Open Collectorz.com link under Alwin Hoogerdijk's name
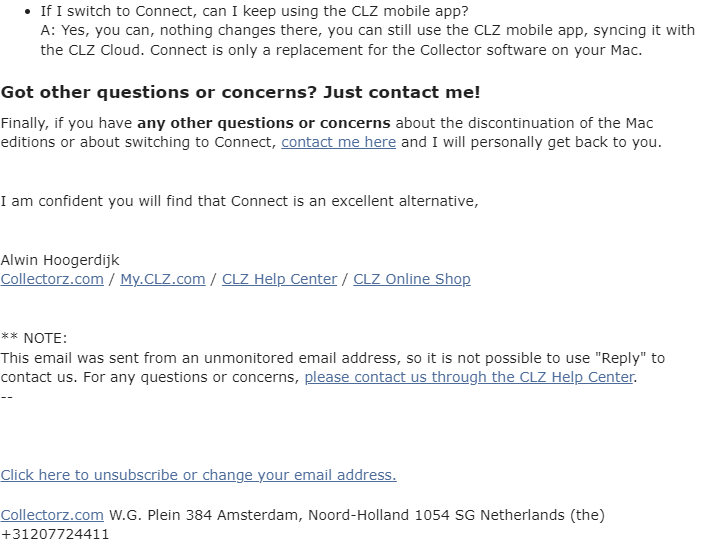The height and width of the screenshot is (557, 704). click(52, 279)
